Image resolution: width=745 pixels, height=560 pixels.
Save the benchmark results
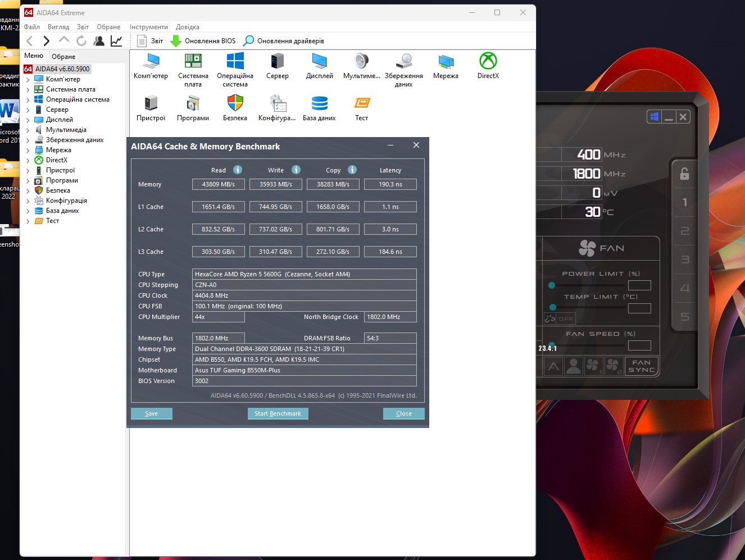(152, 413)
